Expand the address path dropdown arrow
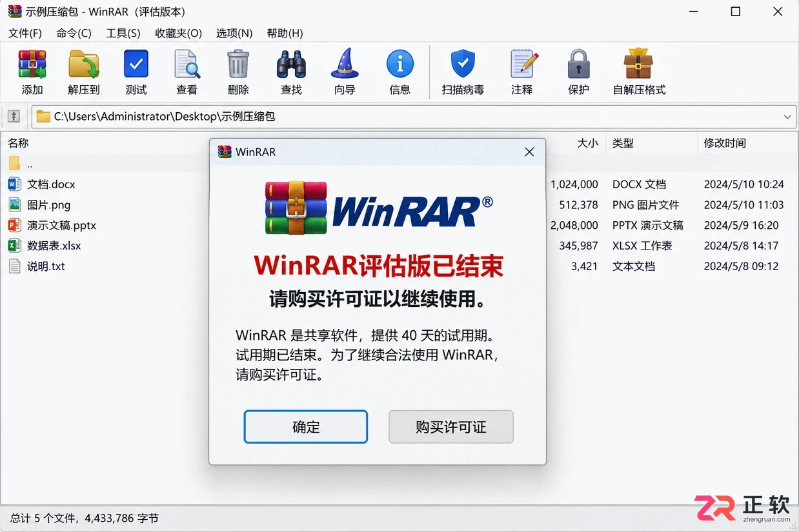Viewport: 799px width, 532px height. tap(787, 117)
